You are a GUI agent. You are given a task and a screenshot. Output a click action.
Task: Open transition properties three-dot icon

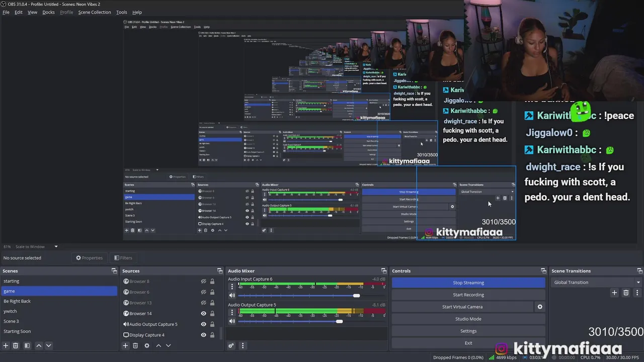coord(637,293)
